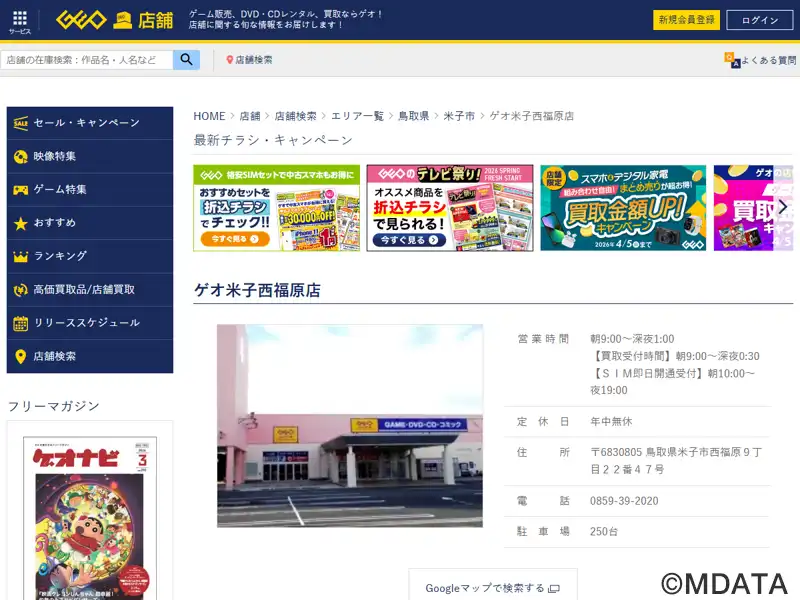Click the 店舗 shop icon beside logo
This screenshot has width=800, height=600.
(x=122, y=20)
